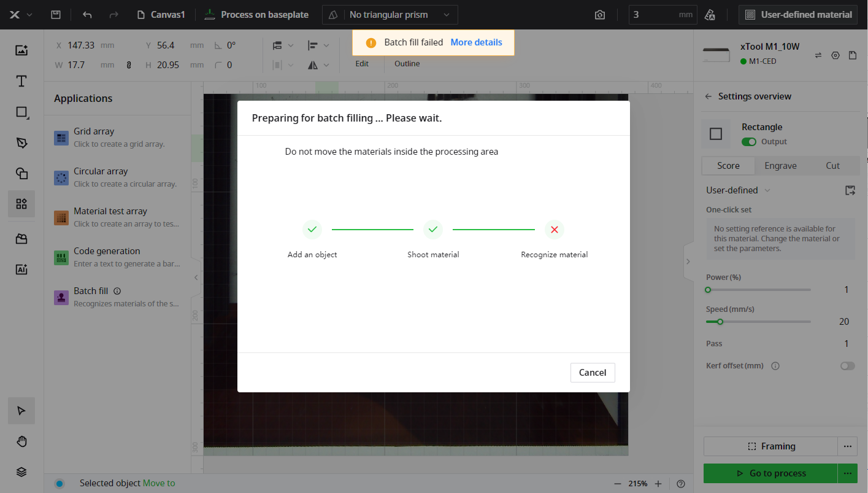Viewport: 868px width, 493px height.
Task: Open More details link in failure notice
Action: (x=476, y=42)
